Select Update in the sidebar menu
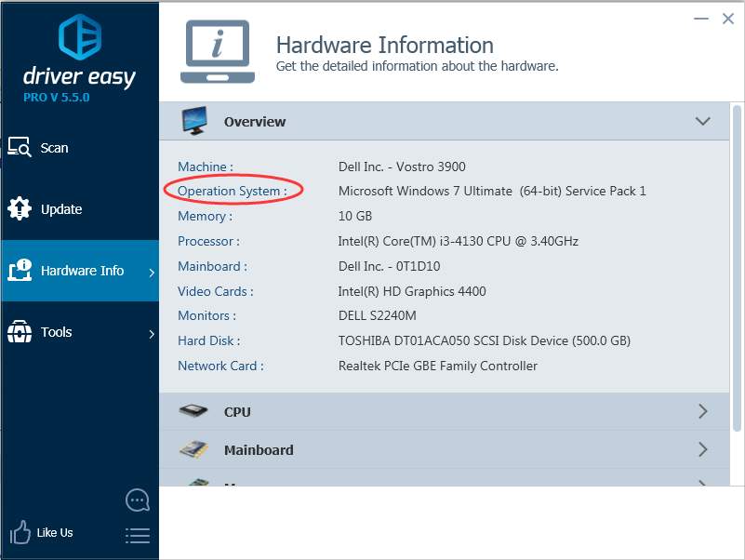The image size is (745, 560). click(61, 209)
